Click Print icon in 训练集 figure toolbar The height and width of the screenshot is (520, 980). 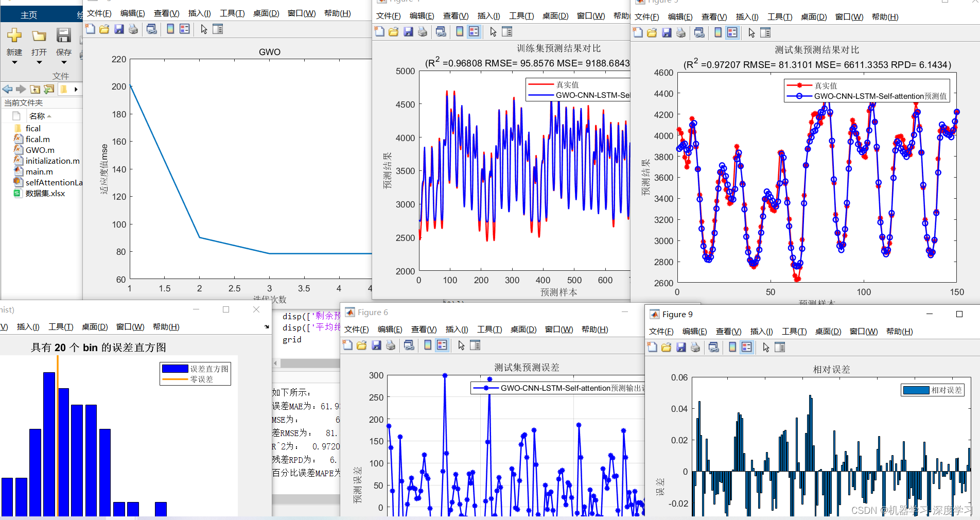423,32
